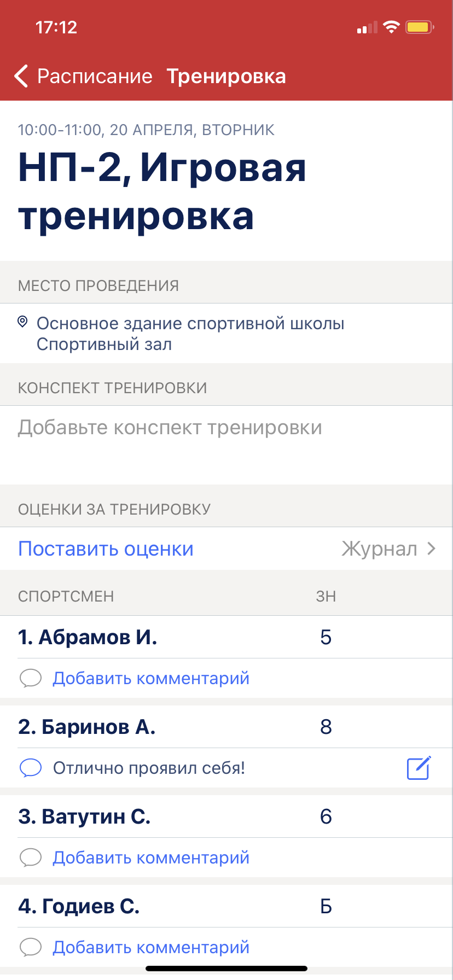Tap the back arrow chevron icon
This screenshot has height=980, width=453.
pos(21,77)
